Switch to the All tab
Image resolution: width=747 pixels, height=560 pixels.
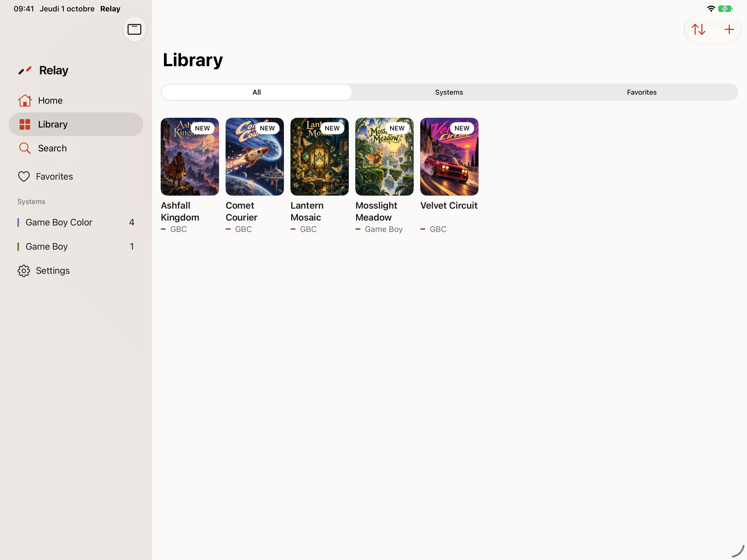257,92
